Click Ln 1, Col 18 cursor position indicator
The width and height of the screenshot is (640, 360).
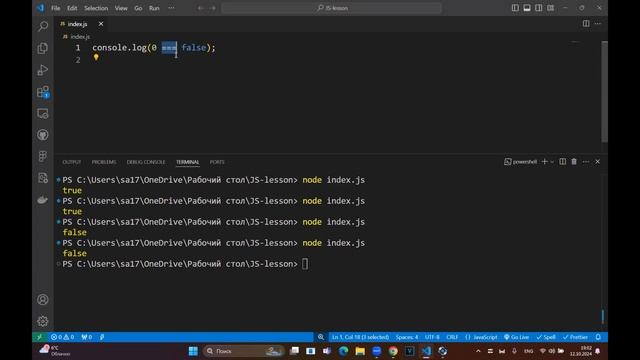pos(360,337)
